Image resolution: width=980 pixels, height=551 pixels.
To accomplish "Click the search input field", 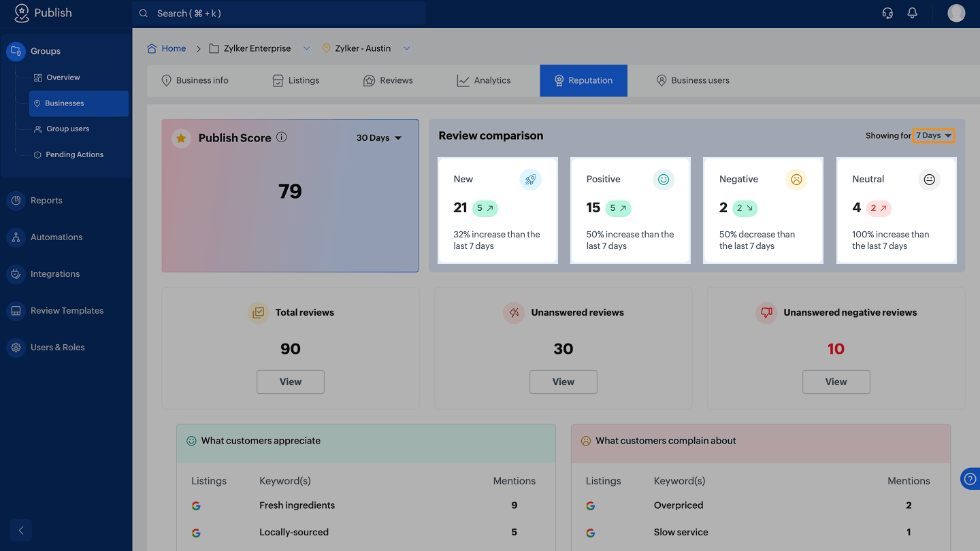I will [279, 14].
